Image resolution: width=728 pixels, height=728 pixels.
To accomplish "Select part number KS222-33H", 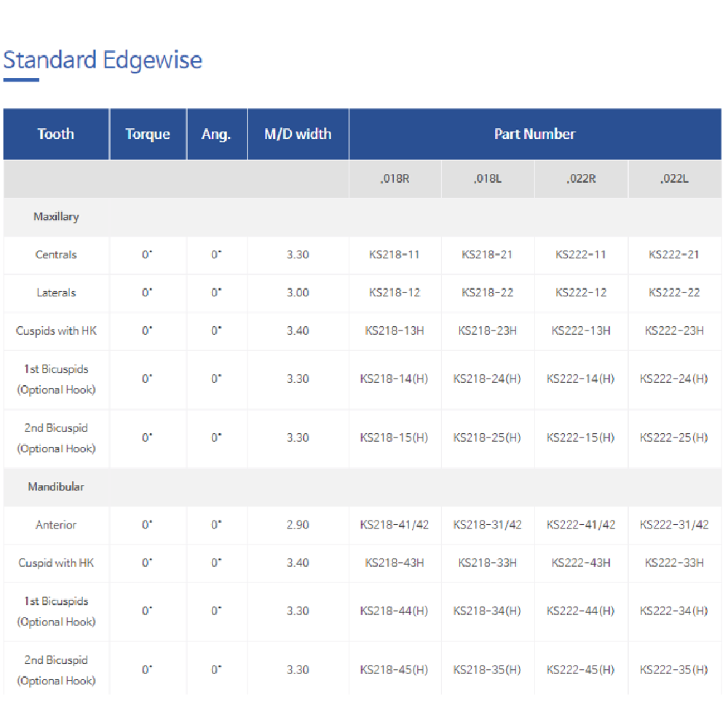I will [x=674, y=563].
